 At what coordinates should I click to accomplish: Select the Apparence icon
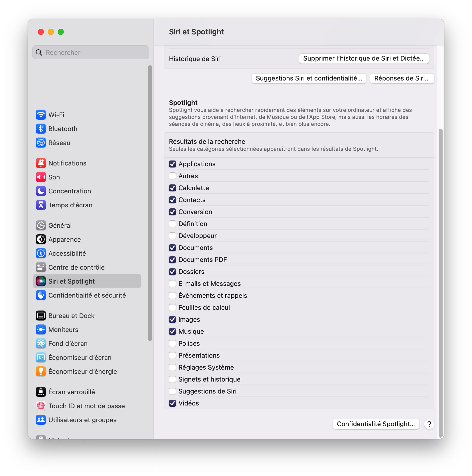pos(41,239)
